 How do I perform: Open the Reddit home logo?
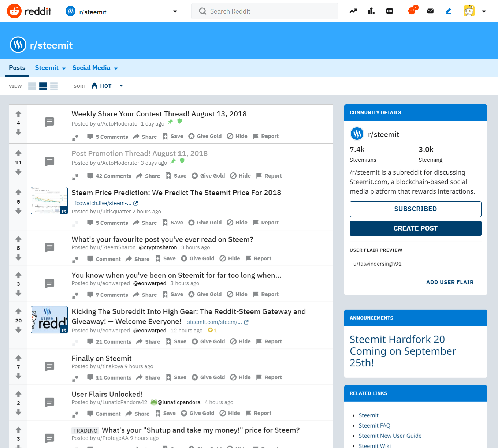[29, 11]
